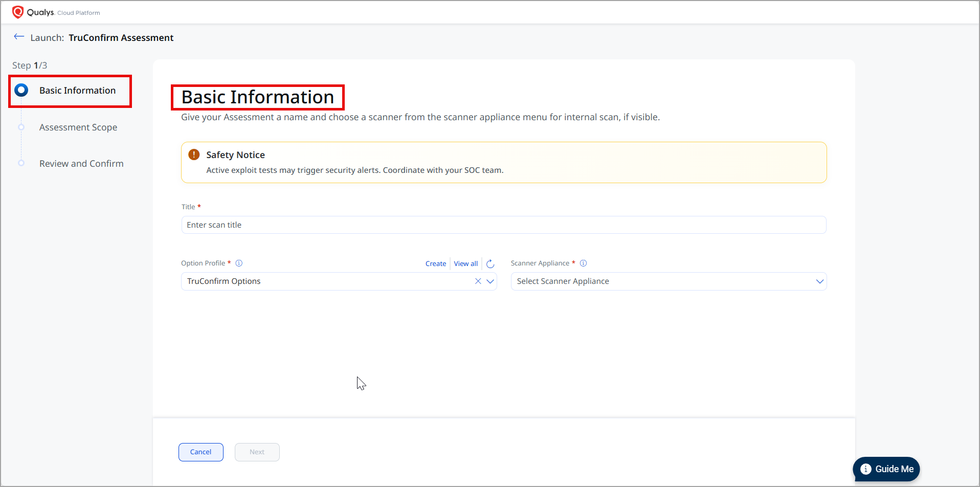Clear the selected TruConfirm Options profile
The height and width of the screenshot is (487, 980).
click(478, 281)
